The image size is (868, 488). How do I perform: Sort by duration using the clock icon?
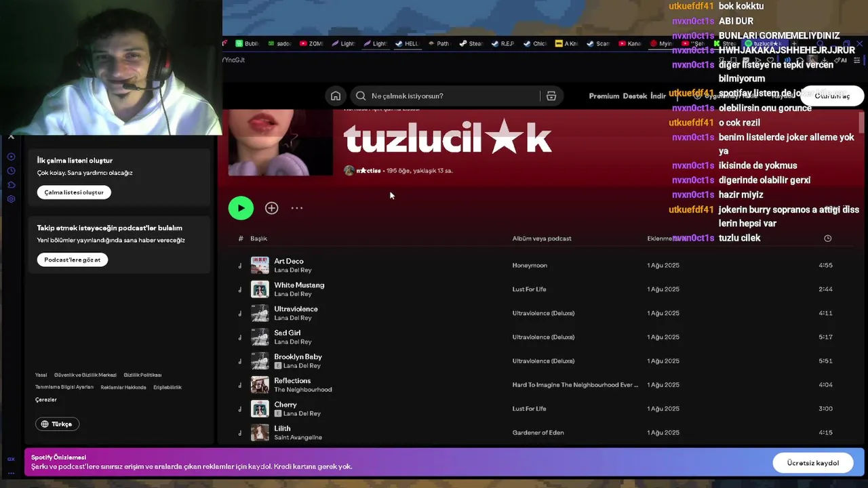click(x=827, y=239)
